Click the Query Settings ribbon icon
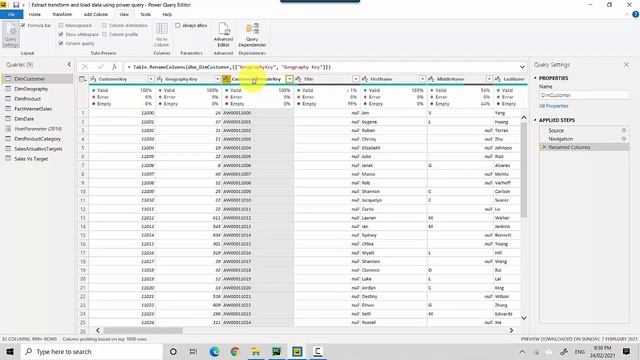Viewport: 640px width, 360px height. [x=11, y=35]
